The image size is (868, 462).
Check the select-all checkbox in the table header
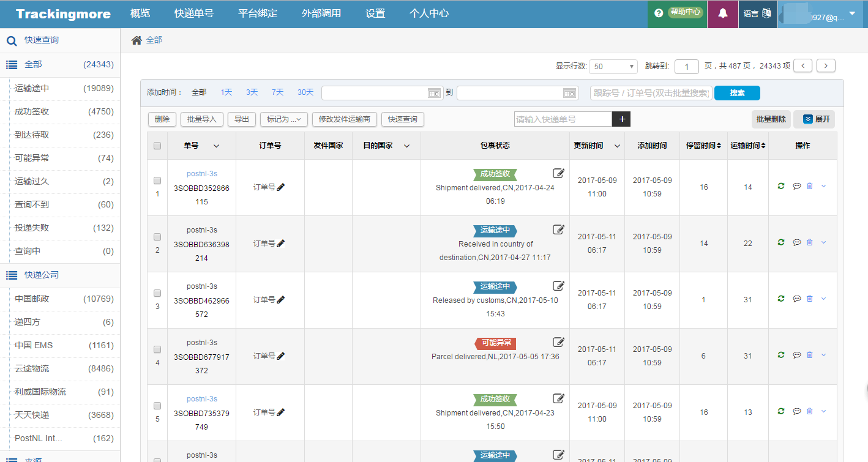(x=157, y=145)
